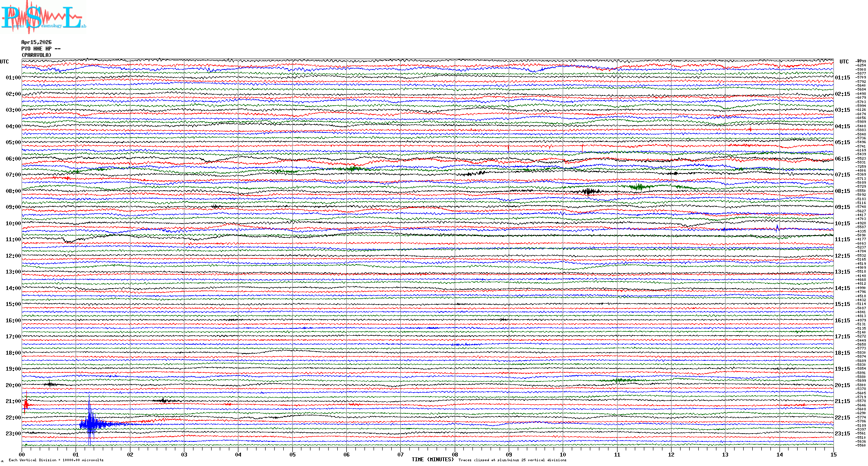
Task: Click the 22:00 hour label on left
Action: (x=13, y=418)
